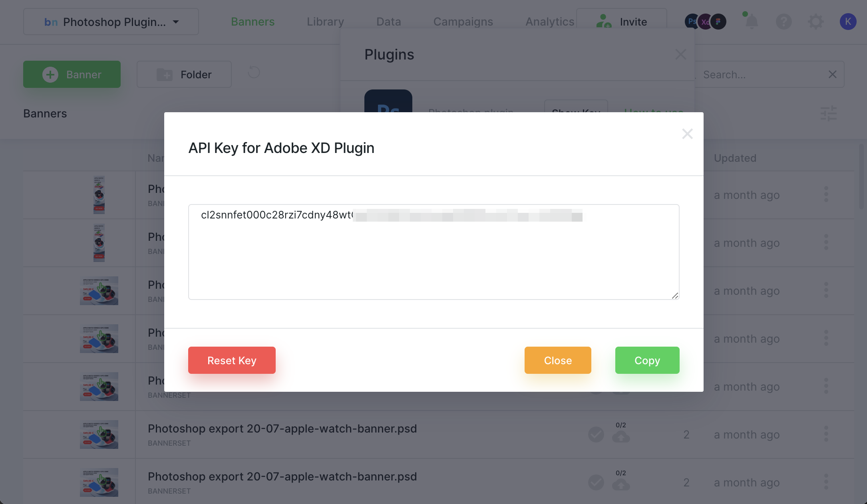
Task: Close the API Key dialog with X icon
Action: click(x=687, y=134)
